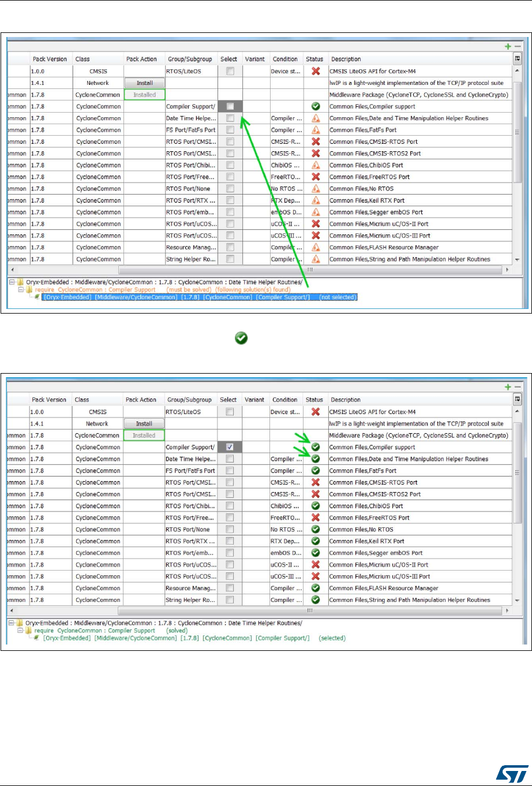Click the Install button in bottom screenshot
Viewport: 532px width, 786px height.
click(x=144, y=423)
